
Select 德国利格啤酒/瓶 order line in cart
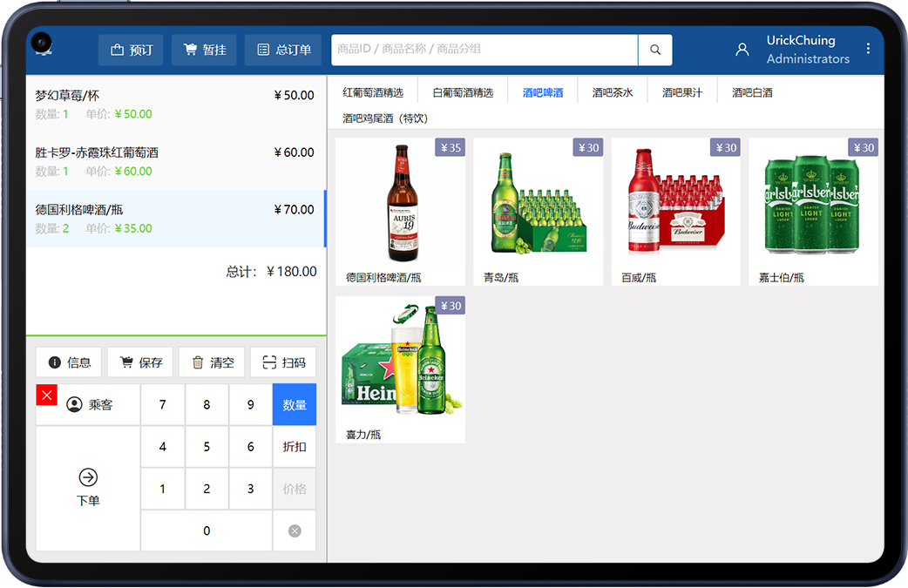coord(176,219)
